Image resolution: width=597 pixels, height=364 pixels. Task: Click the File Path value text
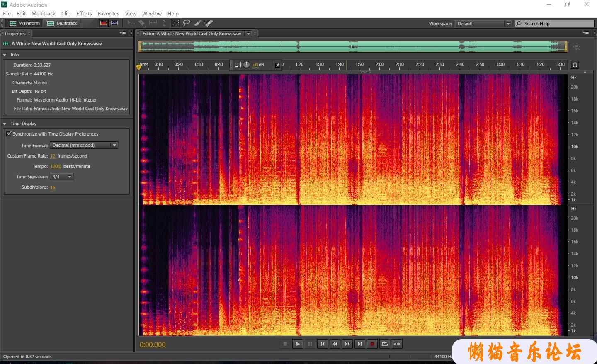click(x=81, y=109)
